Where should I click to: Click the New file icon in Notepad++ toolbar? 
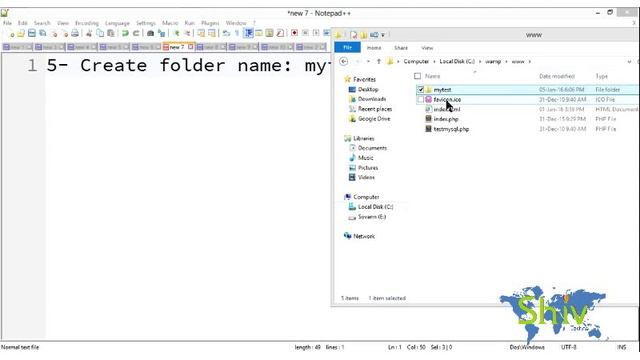(11, 33)
